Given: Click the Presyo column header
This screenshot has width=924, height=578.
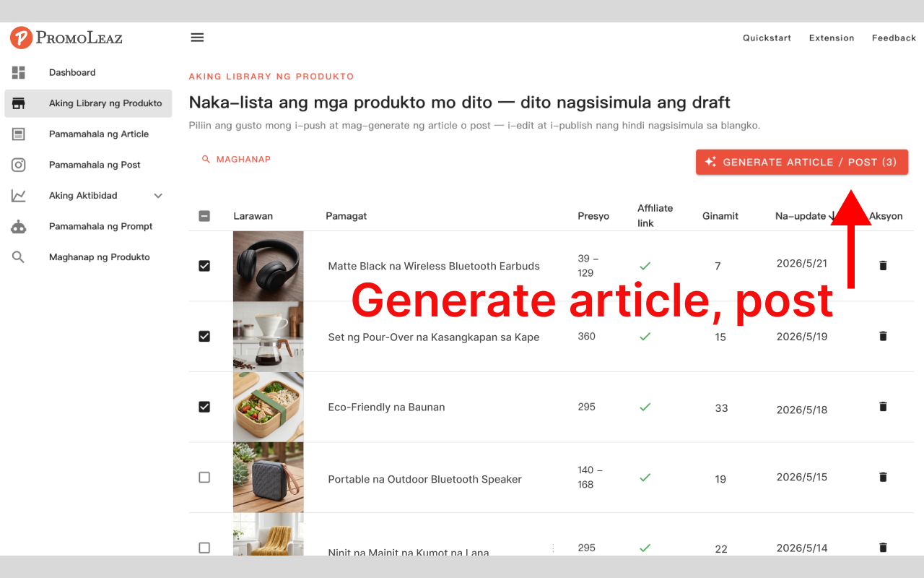Looking at the screenshot, I should click(x=593, y=216).
